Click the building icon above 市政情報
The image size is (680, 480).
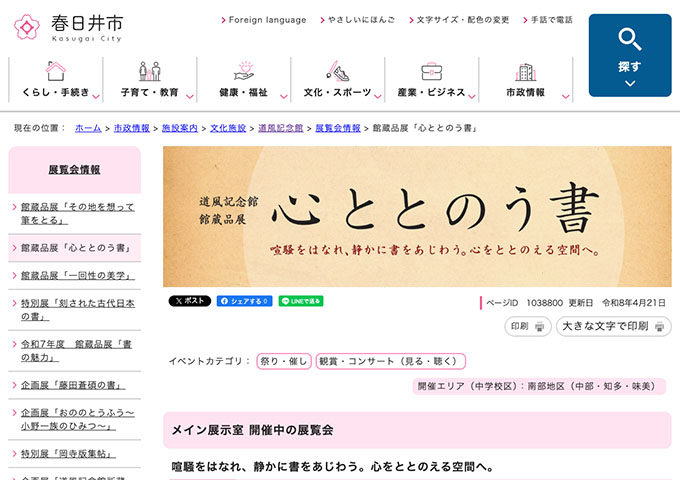pyautogui.click(x=526, y=72)
